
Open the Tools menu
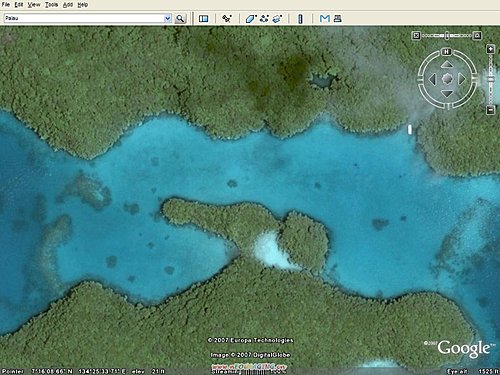(x=51, y=5)
